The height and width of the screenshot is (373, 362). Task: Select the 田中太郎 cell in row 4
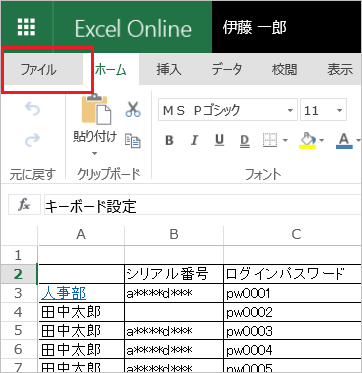point(81,312)
